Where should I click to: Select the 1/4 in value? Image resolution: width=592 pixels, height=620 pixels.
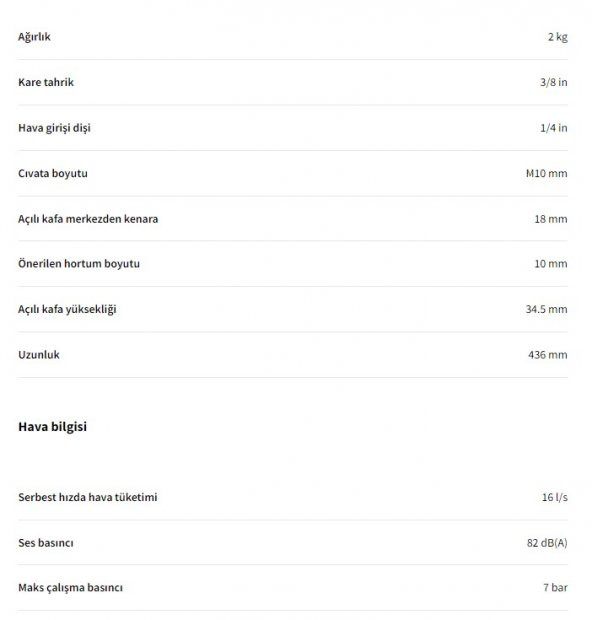point(554,128)
